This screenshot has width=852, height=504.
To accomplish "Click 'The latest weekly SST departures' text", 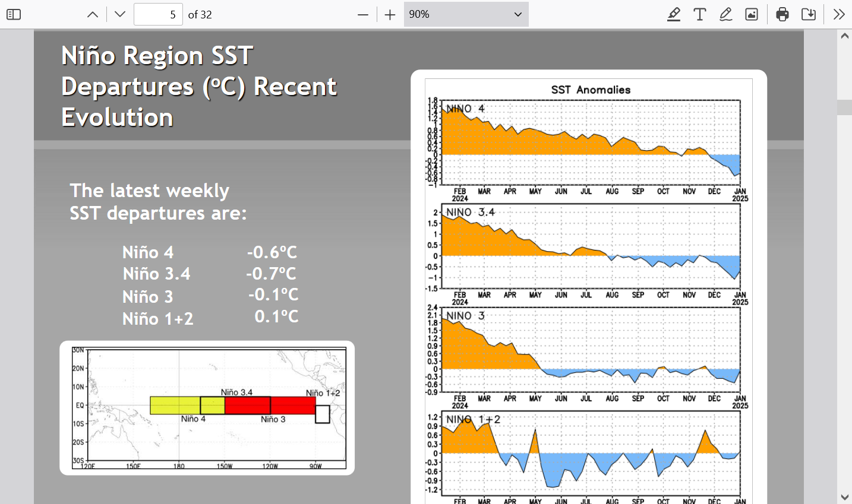I will pyautogui.click(x=158, y=201).
